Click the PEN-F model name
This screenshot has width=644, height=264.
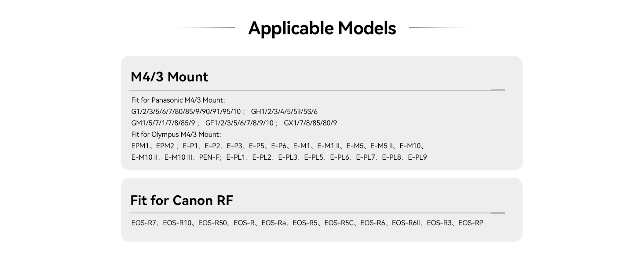click(x=209, y=158)
